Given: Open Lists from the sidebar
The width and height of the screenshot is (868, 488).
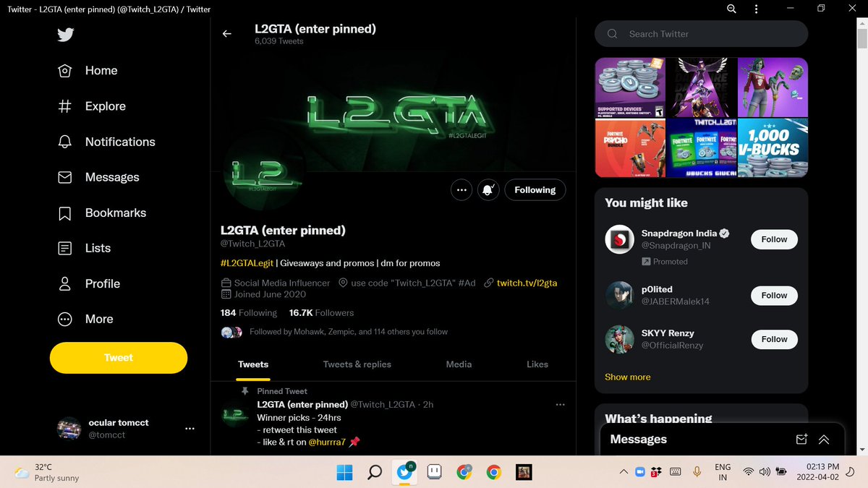Looking at the screenshot, I should click(x=84, y=248).
